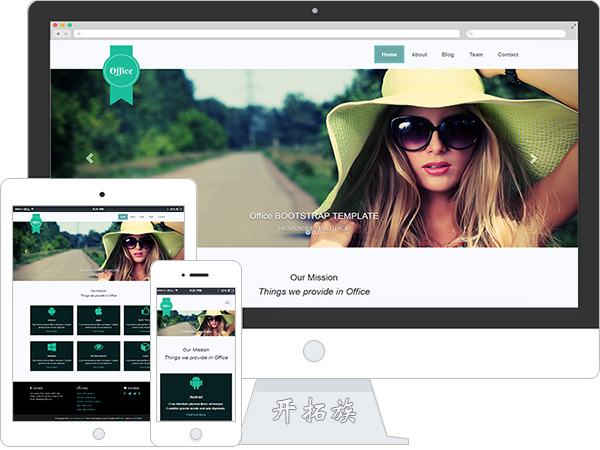This screenshot has width=600, height=450.
Task: Click 'Things we provide in Office' on desktop
Action: (x=314, y=292)
